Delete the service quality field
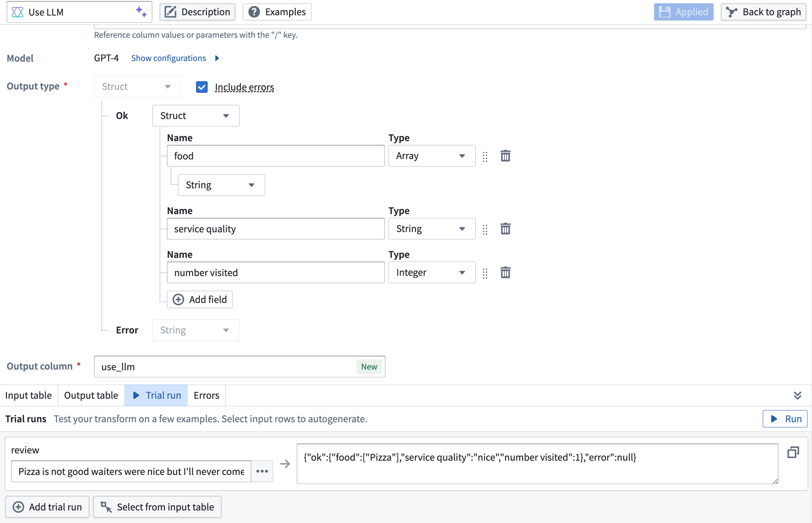Image resolution: width=812 pixels, height=523 pixels. click(x=505, y=229)
